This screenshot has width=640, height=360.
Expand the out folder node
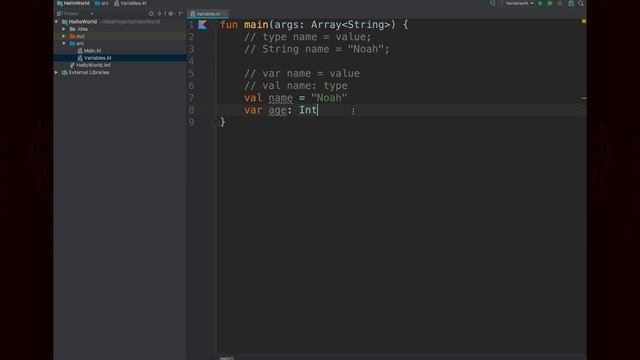(64, 36)
